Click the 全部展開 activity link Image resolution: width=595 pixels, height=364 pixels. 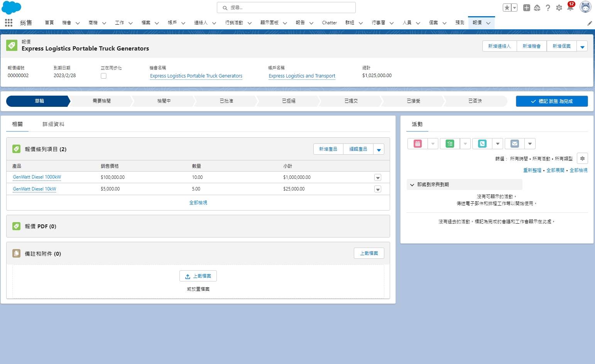pyautogui.click(x=555, y=170)
